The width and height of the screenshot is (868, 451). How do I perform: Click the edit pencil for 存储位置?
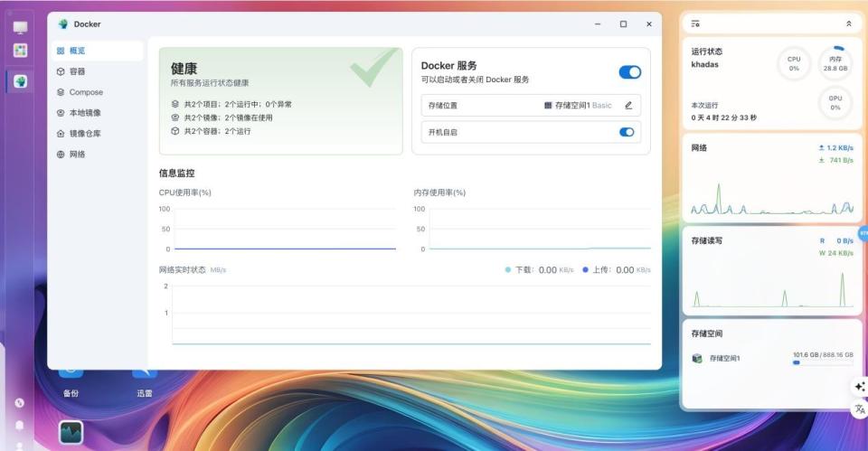click(628, 105)
